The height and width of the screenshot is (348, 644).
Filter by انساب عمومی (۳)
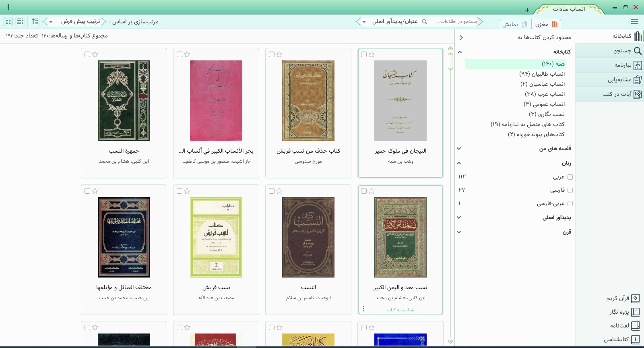click(x=544, y=104)
